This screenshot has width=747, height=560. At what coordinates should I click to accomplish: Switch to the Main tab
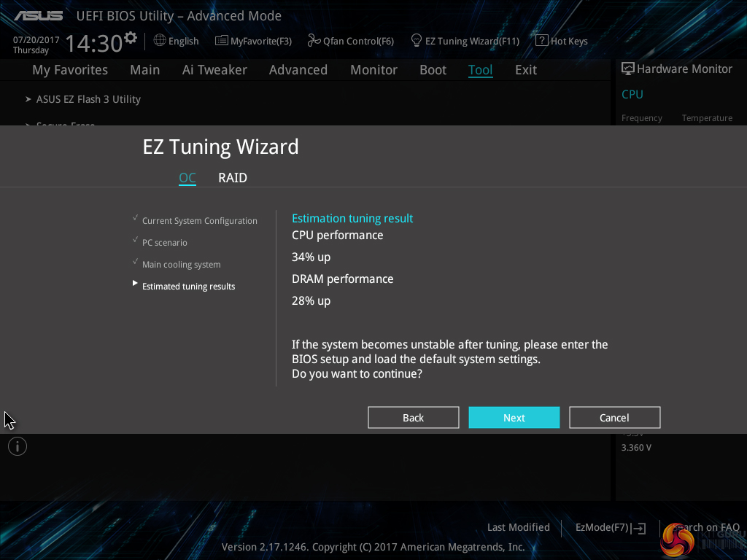pyautogui.click(x=145, y=70)
